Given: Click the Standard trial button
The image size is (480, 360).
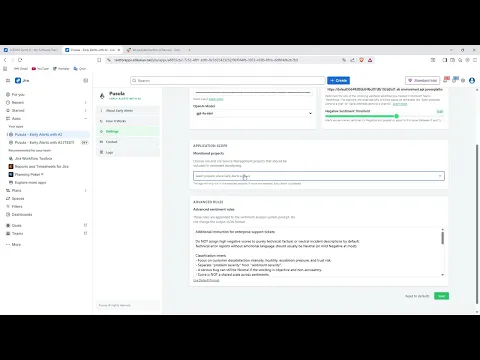Looking at the screenshot, I should click(x=422, y=81).
